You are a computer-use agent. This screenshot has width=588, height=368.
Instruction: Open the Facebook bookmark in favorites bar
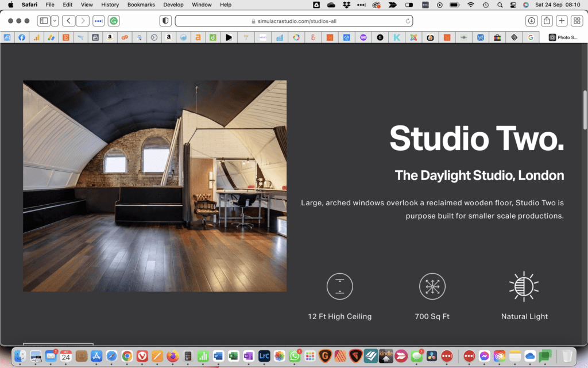(22, 37)
